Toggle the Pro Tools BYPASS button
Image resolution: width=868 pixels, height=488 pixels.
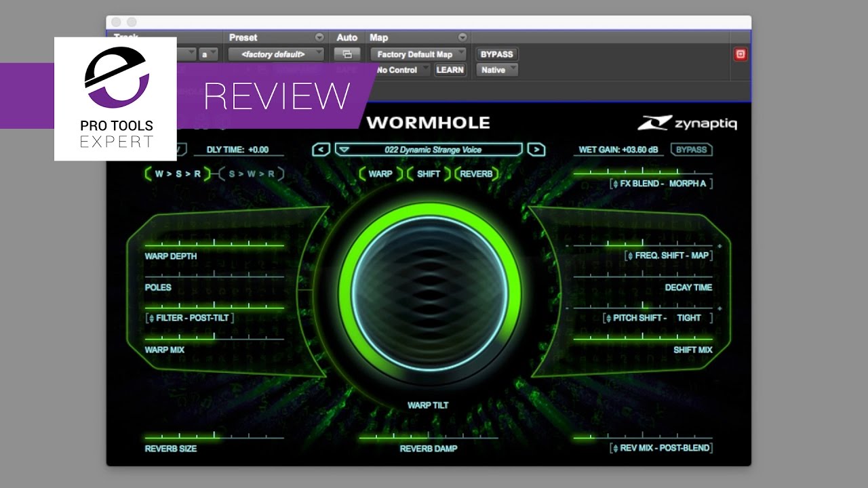point(496,54)
